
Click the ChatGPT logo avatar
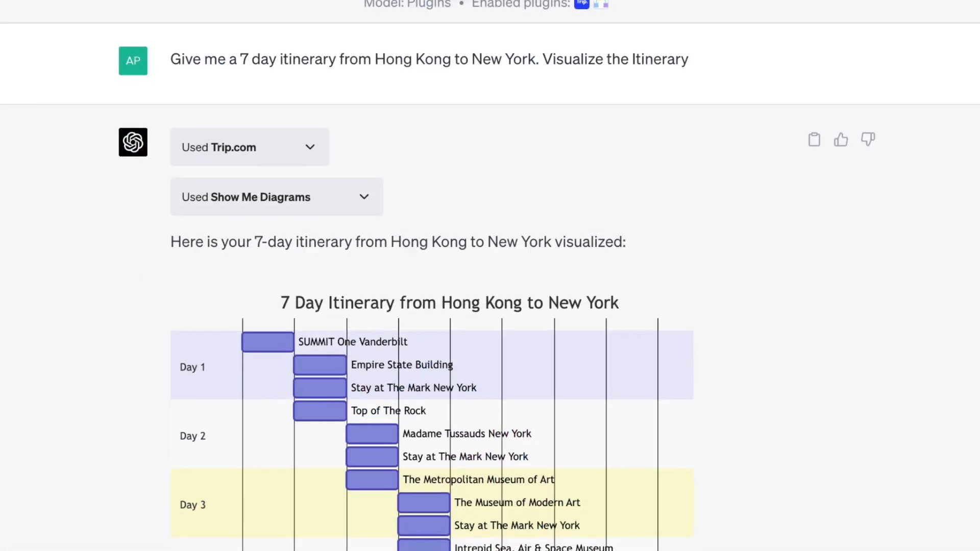click(133, 142)
